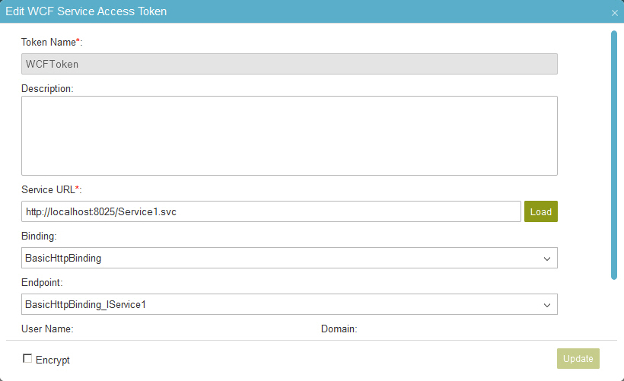Click the Domain label
The width and height of the screenshot is (624, 381).
pos(339,329)
